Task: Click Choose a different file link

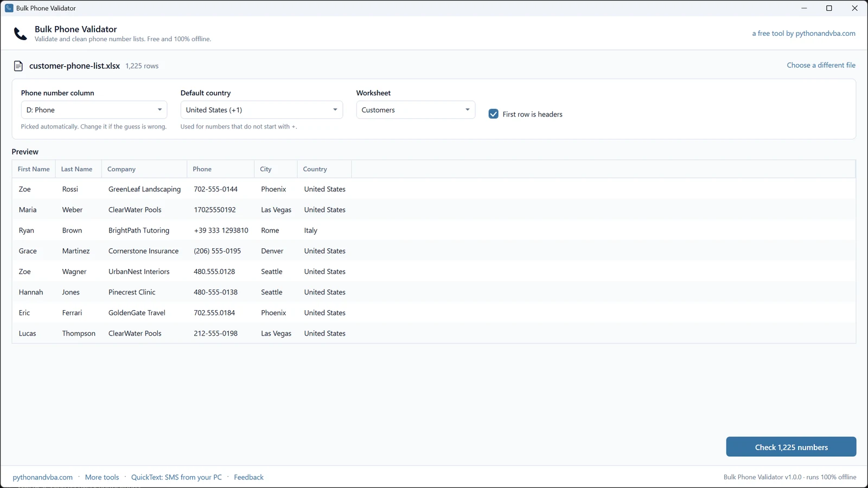Action: 821,65
